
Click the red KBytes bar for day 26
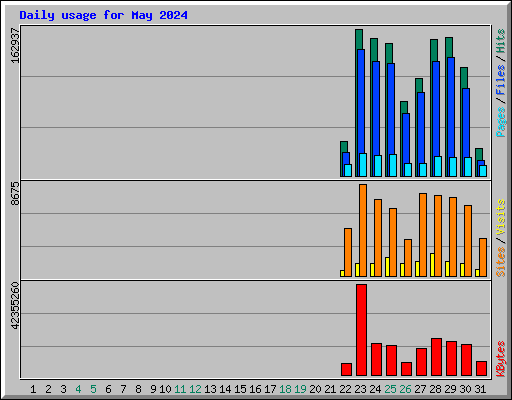point(406,369)
